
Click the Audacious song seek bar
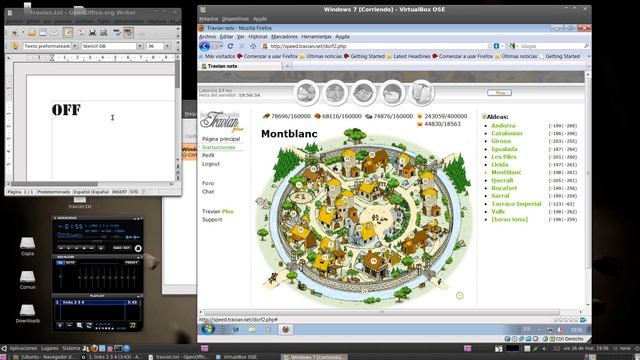[x=98, y=242]
